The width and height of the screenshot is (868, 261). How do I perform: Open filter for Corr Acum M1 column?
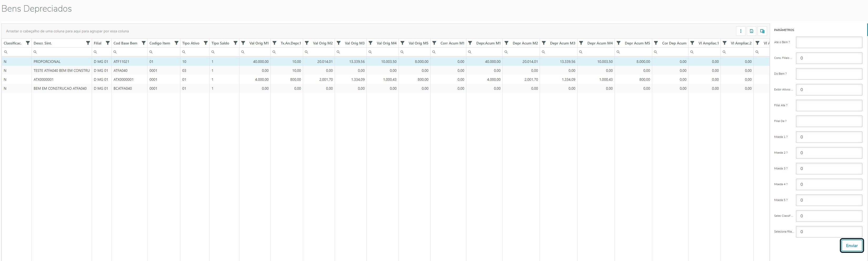click(434, 43)
